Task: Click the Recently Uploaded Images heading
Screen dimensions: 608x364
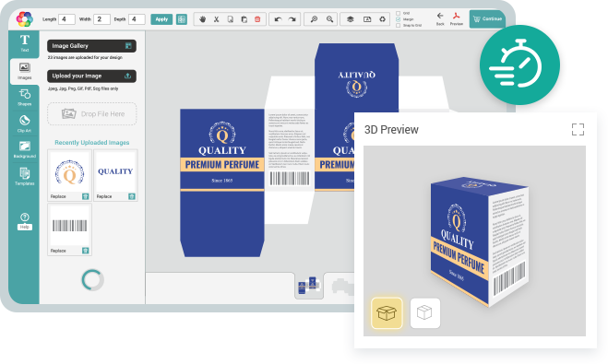Action: coord(92,143)
